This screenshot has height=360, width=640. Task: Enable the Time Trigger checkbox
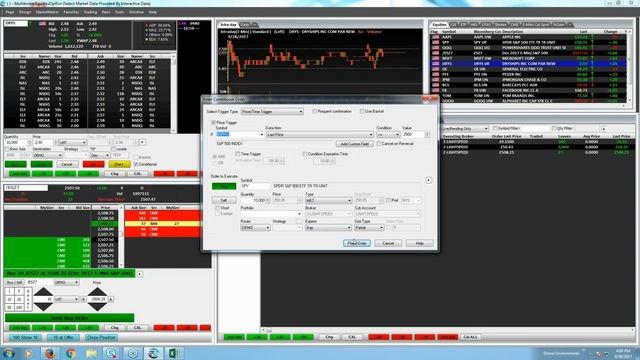tap(238, 154)
